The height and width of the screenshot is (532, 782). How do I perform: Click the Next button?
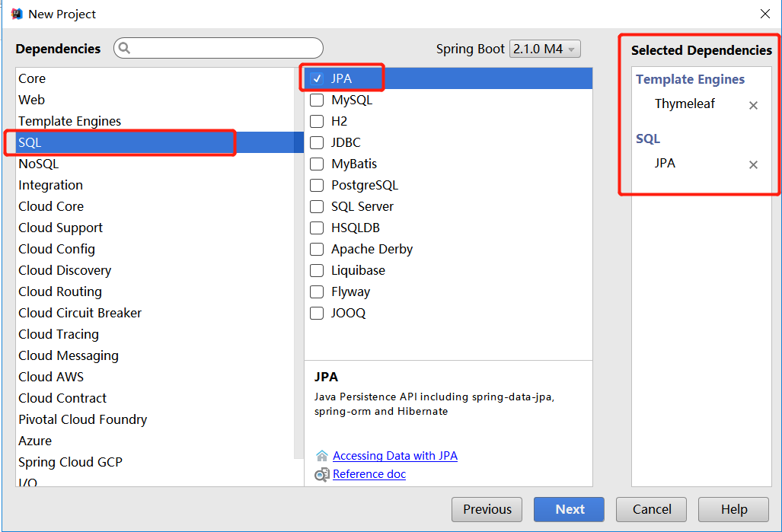click(x=569, y=509)
